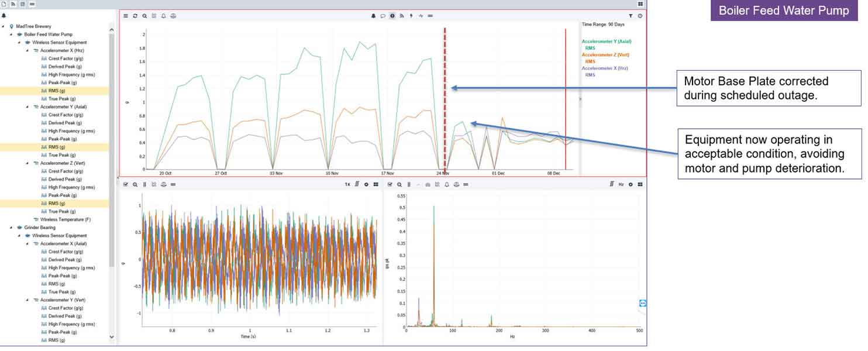Viewport: 868px width, 351px height.
Task: Click the grid layout icon at top right of app
Action: coord(641,4)
